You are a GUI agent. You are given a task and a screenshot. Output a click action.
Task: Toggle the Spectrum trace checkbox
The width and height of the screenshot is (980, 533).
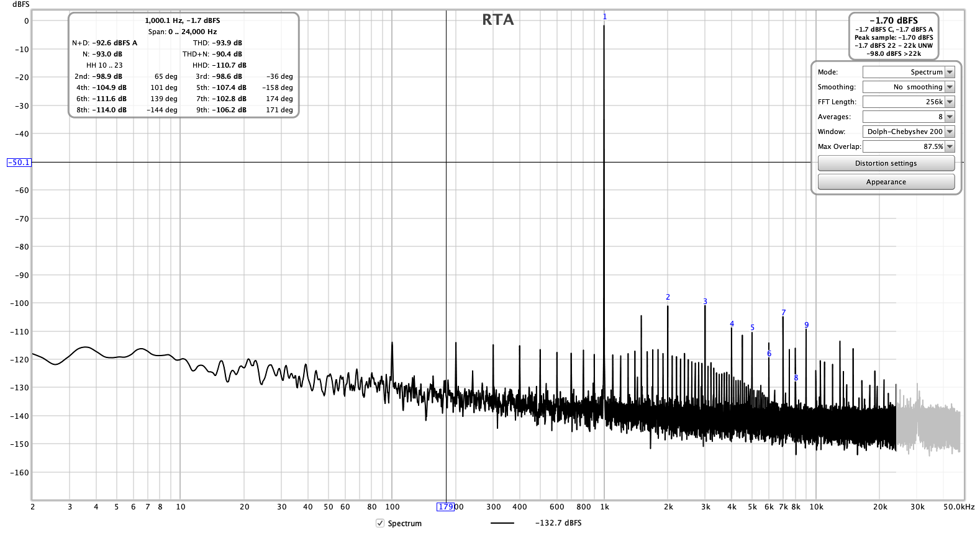pos(380,523)
